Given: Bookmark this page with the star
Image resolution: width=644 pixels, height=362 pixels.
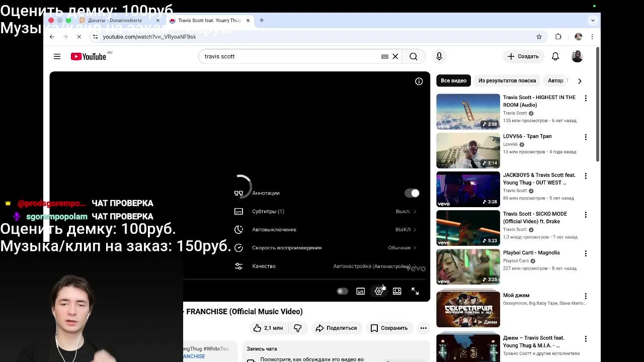Looking at the screenshot, I should click(x=539, y=37).
